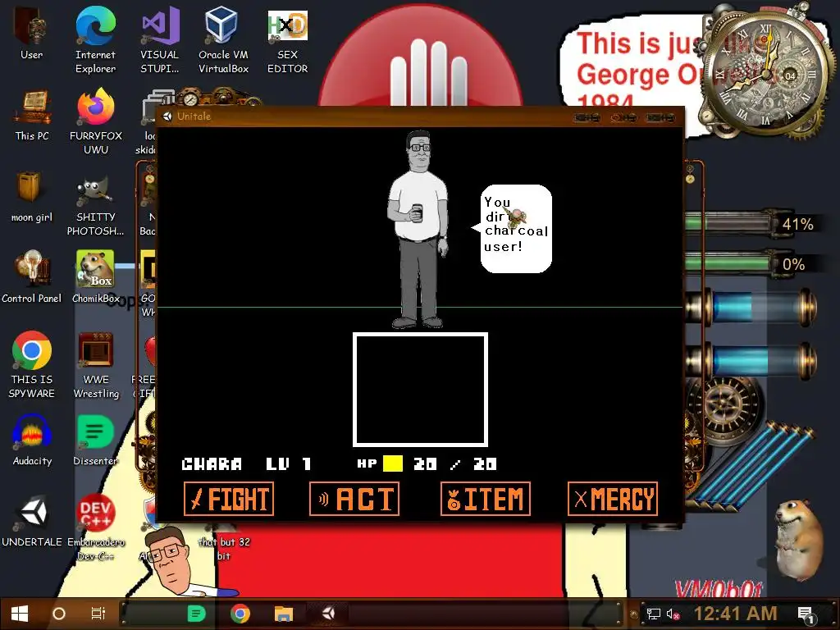Select the 41% green meter gadget
Image resolution: width=840 pixels, height=630 pixels.
pyautogui.click(x=750, y=223)
